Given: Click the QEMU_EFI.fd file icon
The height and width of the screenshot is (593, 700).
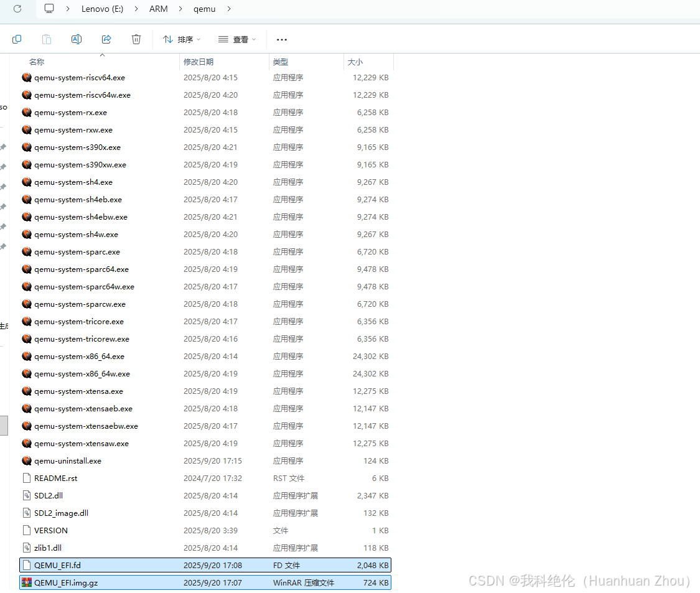Looking at the screenshot, I should coord(27,565).
